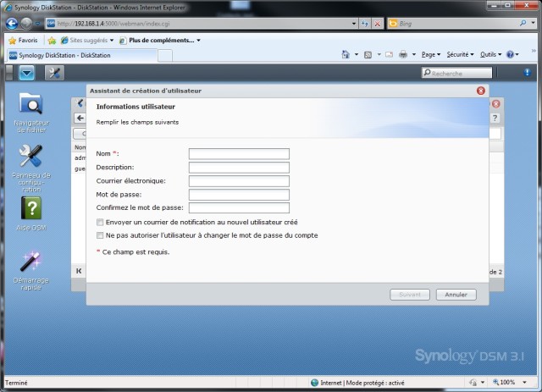This screenshot has width=542, height=392.
Task: Click the Annuler button
Action: 456,295
